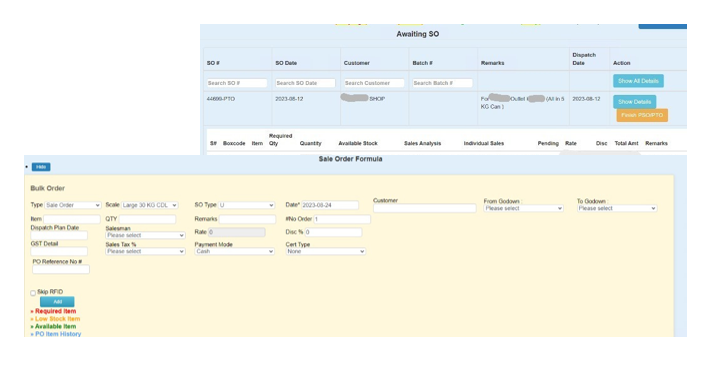
Task: Click the Available Stock column header
Action: coord(358,143)
